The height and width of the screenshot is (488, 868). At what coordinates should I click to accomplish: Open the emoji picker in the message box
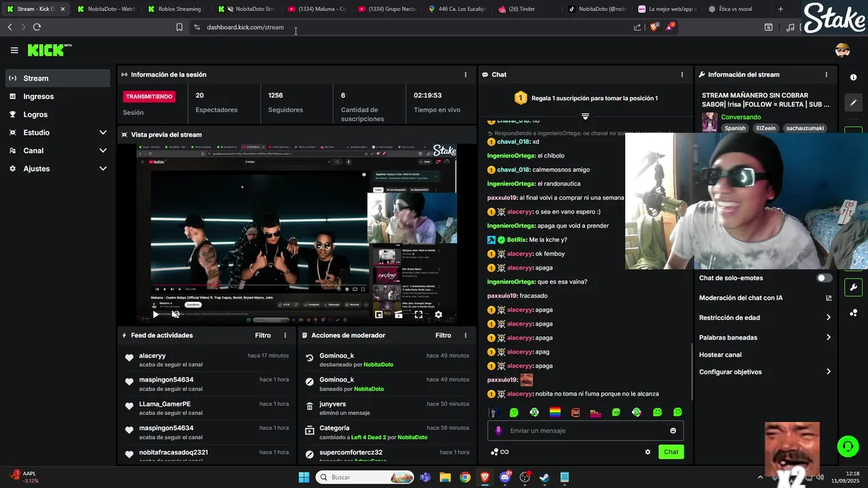(x=673, y=430)
